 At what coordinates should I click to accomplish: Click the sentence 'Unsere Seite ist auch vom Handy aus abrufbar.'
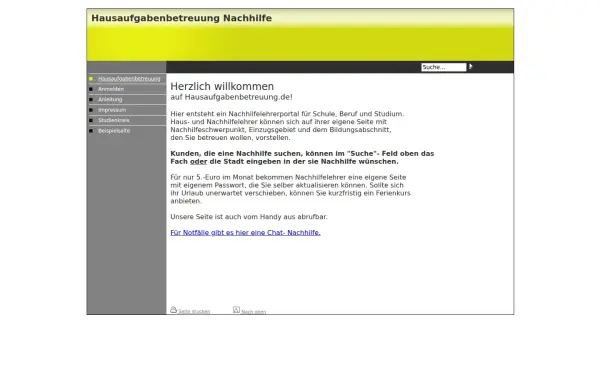click(x=249, y=217)
